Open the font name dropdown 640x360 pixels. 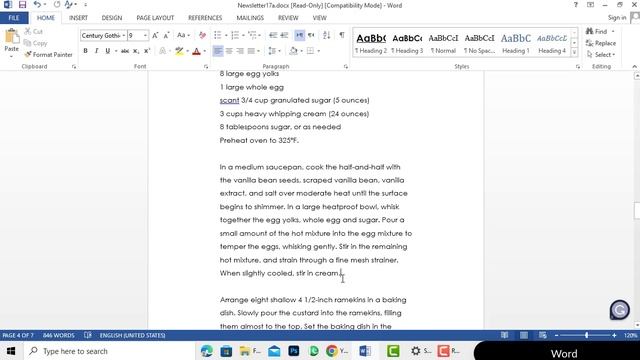(124, 36)
